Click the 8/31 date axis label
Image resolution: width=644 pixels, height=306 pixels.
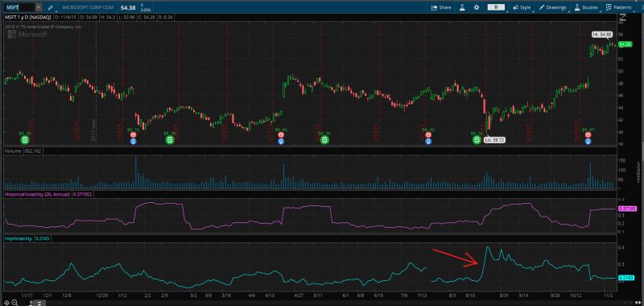(505, 295)
